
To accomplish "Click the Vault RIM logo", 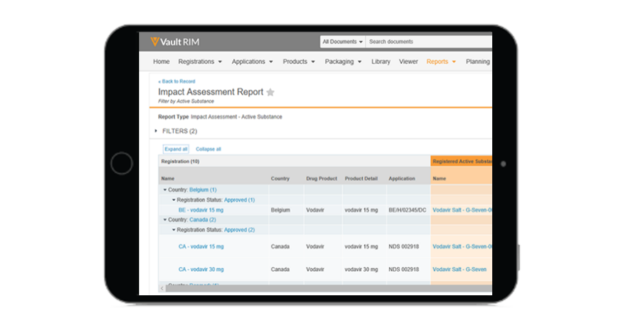I will click(174, 42).
